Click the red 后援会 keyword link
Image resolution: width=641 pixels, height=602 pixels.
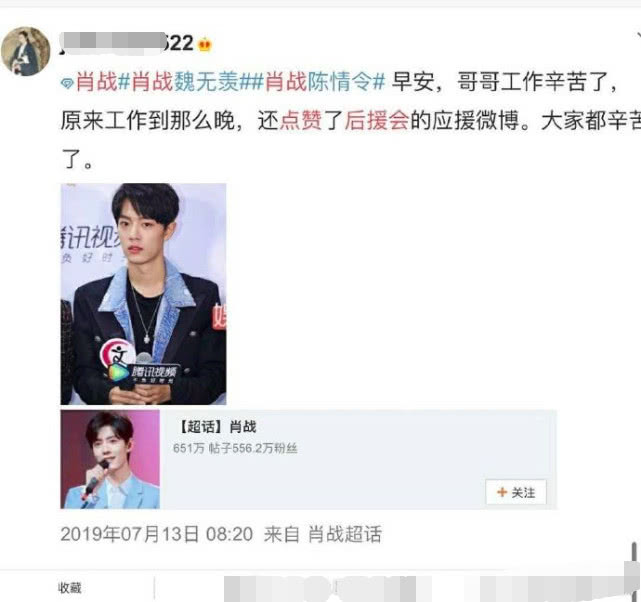point(376,121)
